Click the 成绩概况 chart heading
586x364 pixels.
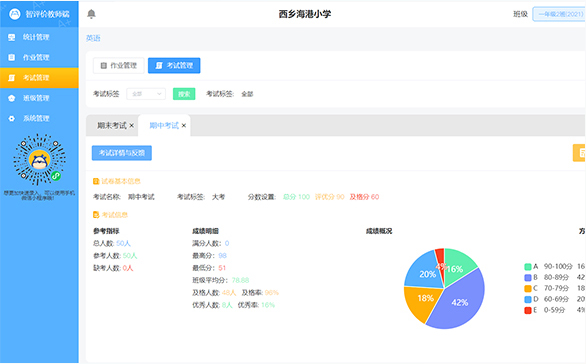(x=379, y=231)
